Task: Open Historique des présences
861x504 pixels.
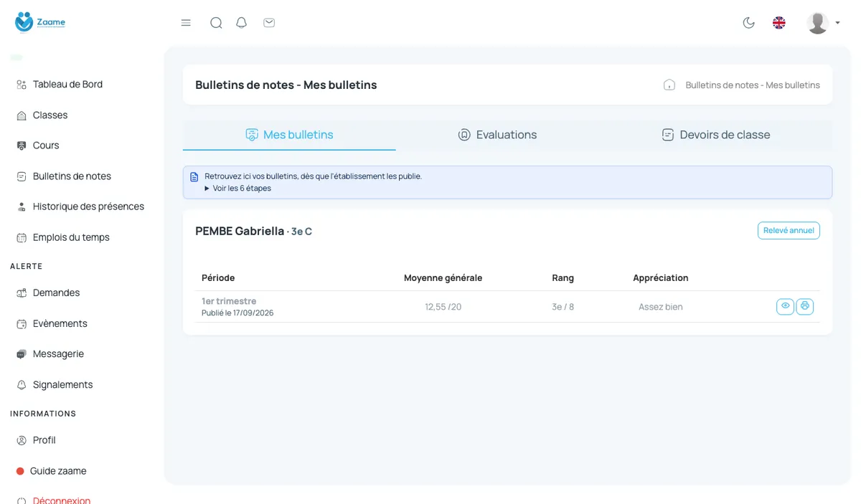Action: tap(88, 206)
